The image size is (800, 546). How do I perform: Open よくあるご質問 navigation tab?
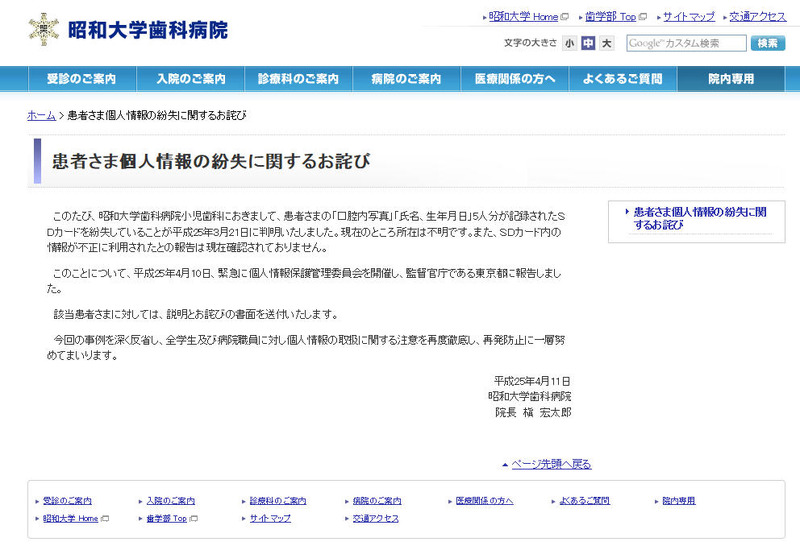click(622, 79)
